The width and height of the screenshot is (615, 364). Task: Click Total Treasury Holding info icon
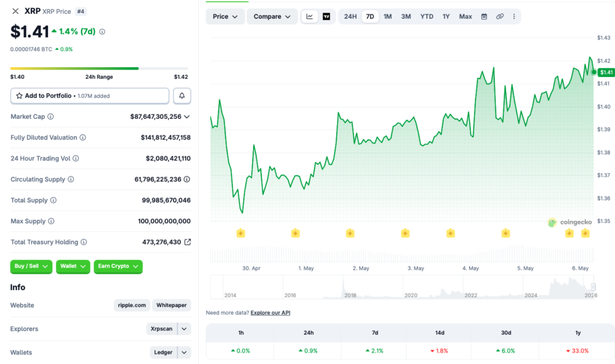pos(83,242)
